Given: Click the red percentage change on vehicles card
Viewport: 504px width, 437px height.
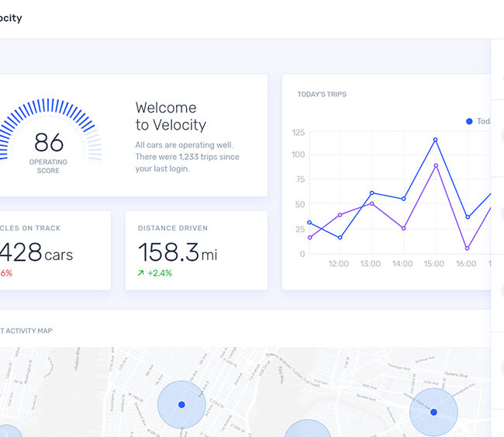Looking at the screenshot, I should (x=6, y=273).
